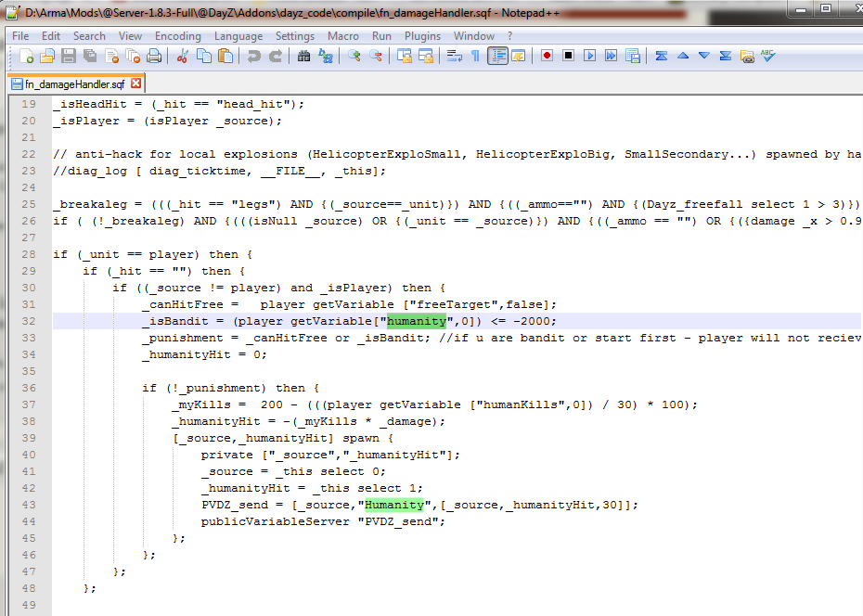The height and width of the screenshot is (616, 863).
Task: Open the Plugins menu
Action: pos(423,36)
